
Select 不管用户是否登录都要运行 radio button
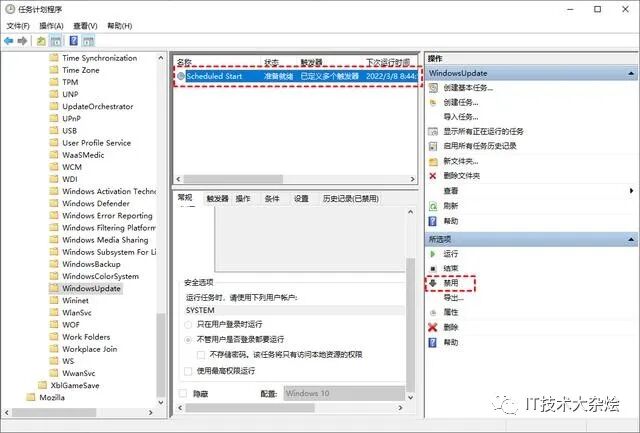pyautogui.click(x=188, y=340)
